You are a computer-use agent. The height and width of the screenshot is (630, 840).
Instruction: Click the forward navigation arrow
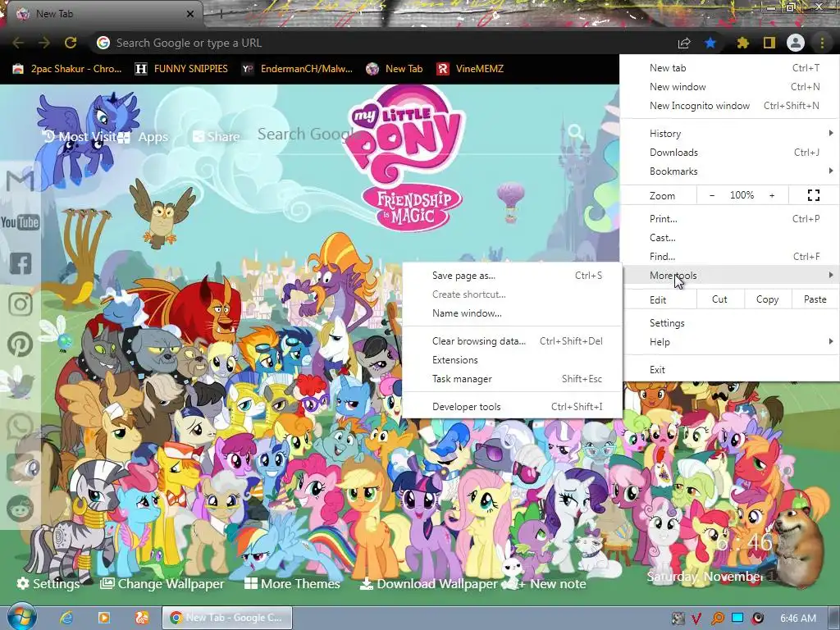click(44, 43)
